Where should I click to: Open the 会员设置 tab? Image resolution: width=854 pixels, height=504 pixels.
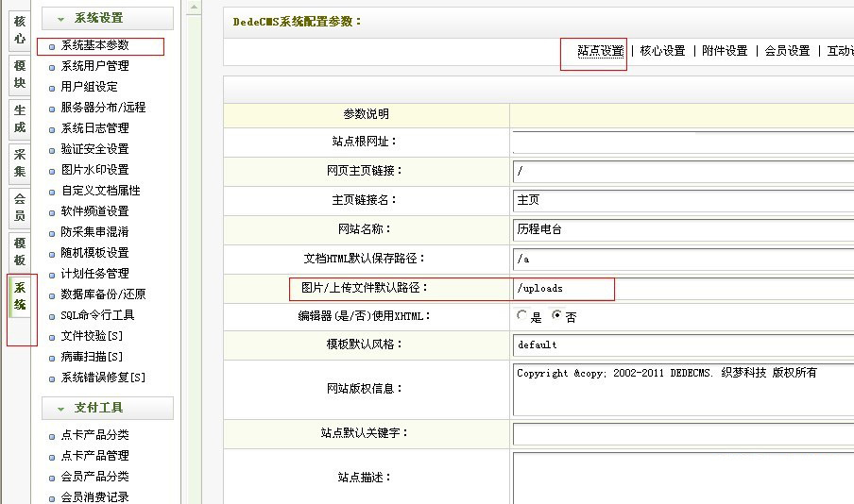click(787, 51)
